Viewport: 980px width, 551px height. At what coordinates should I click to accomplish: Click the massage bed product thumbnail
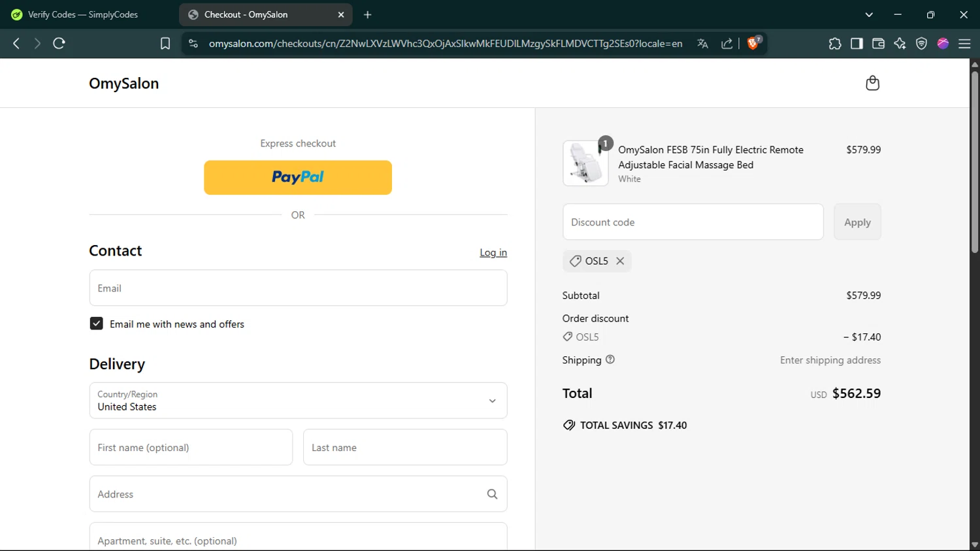[585, 163]
